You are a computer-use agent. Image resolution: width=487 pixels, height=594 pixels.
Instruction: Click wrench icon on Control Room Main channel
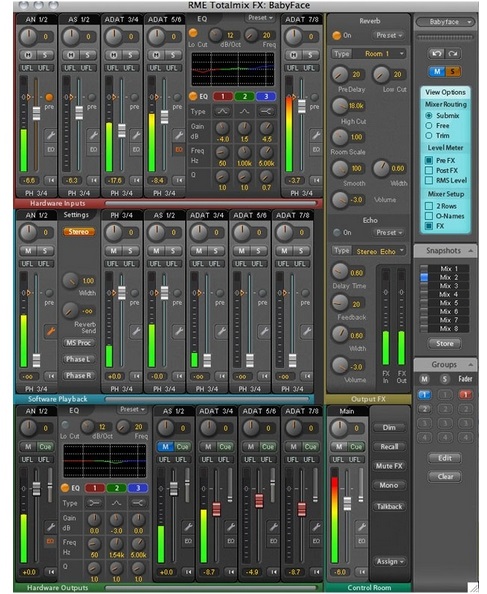362,527
